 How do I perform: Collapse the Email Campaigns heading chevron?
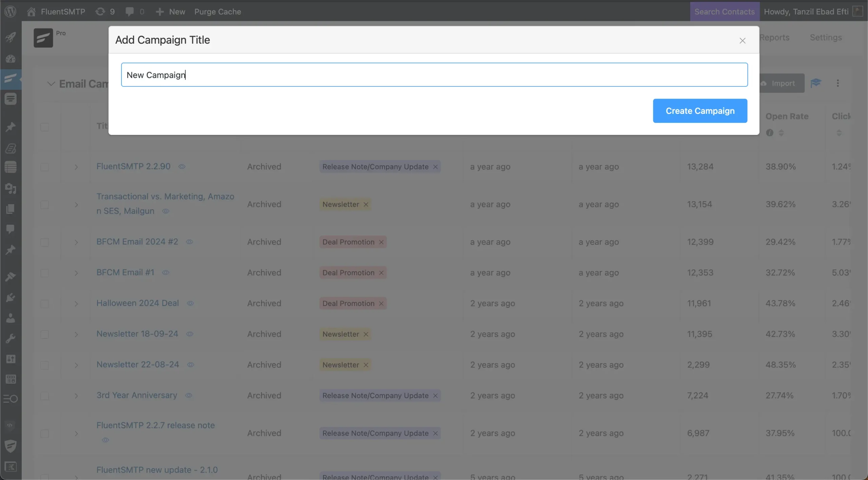coord(51,84)
